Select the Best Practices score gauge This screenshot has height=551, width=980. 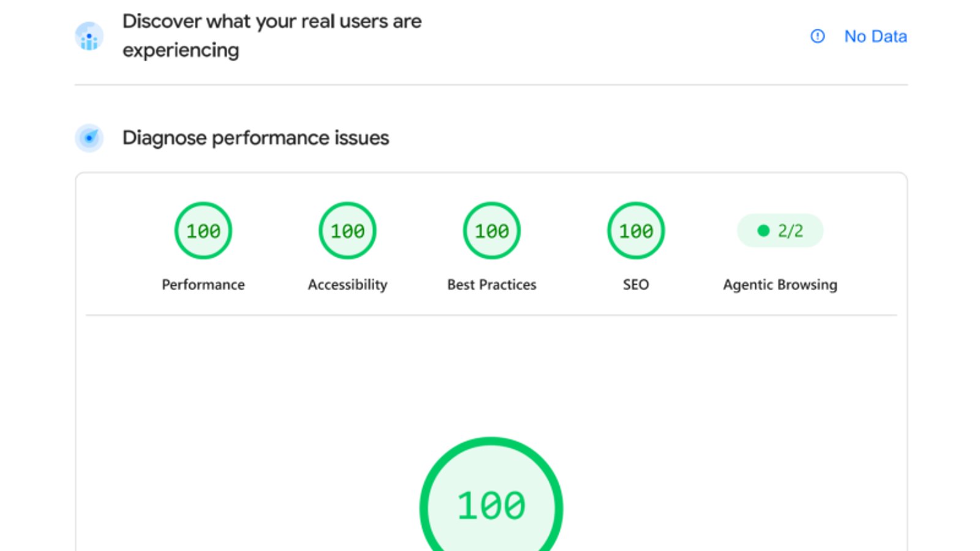(492, 231)
